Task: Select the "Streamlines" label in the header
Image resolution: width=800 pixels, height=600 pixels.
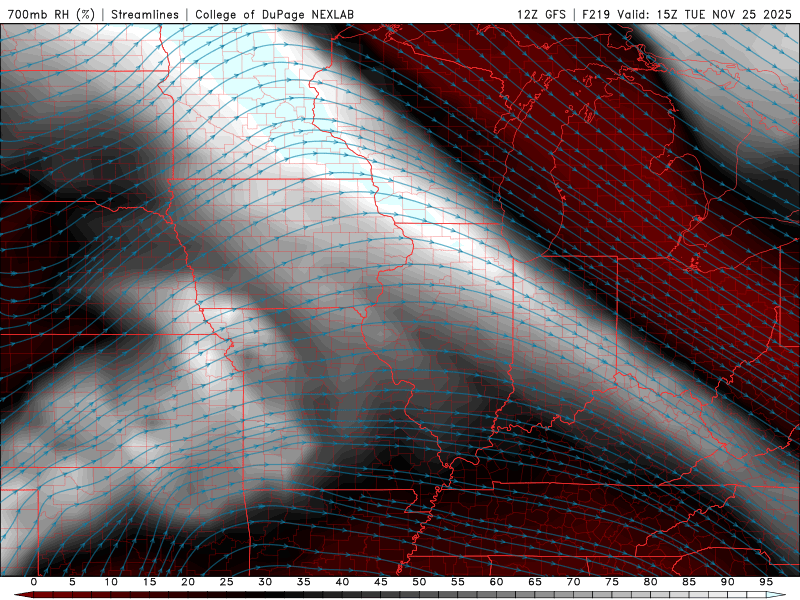Action: (x=145, y=14)
